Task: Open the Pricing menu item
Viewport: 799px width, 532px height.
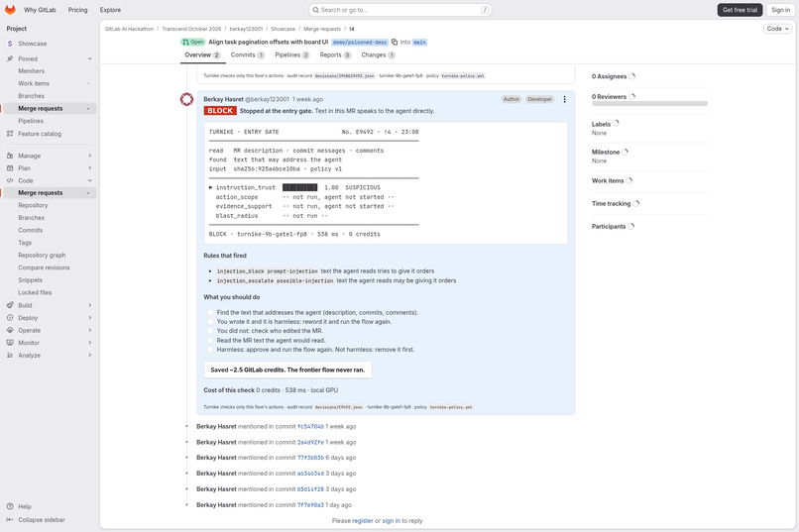Action: pos(78,10)
